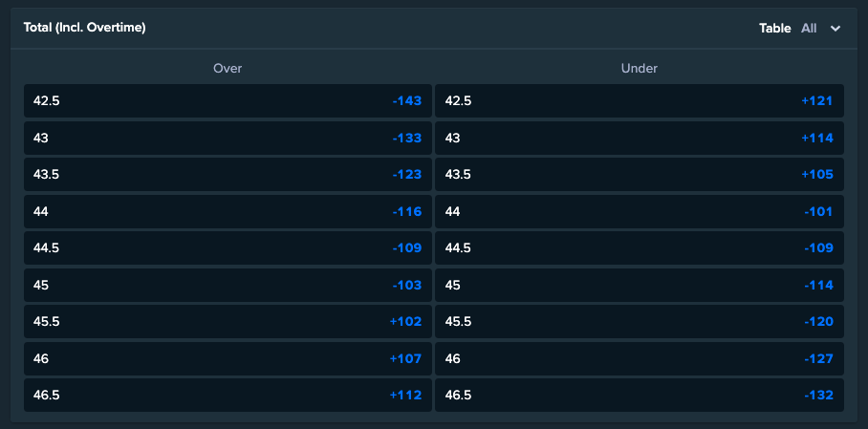Choose Over 43.5 at -123
Viewport: 868px width, 429px height.
point(228,174)
